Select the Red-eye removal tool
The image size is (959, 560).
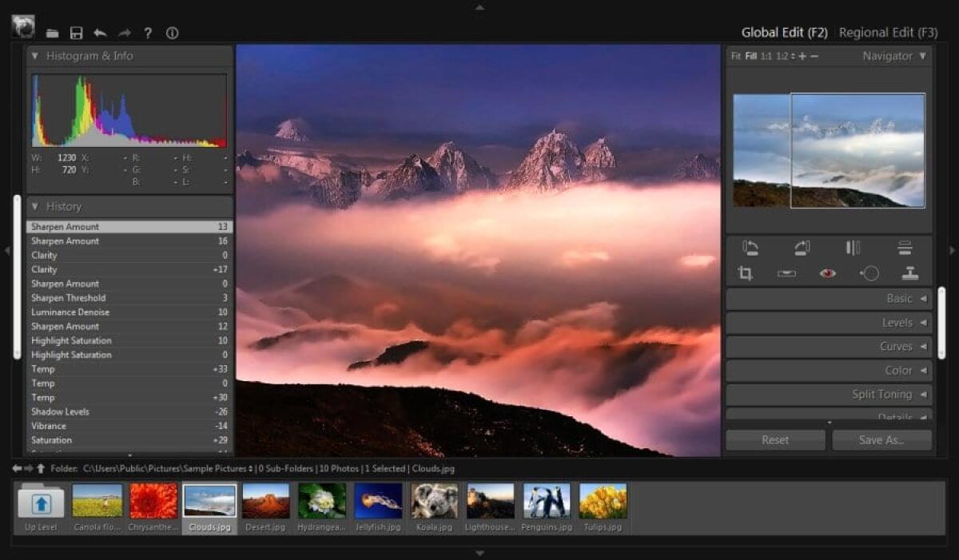click(x=828, y=272)
